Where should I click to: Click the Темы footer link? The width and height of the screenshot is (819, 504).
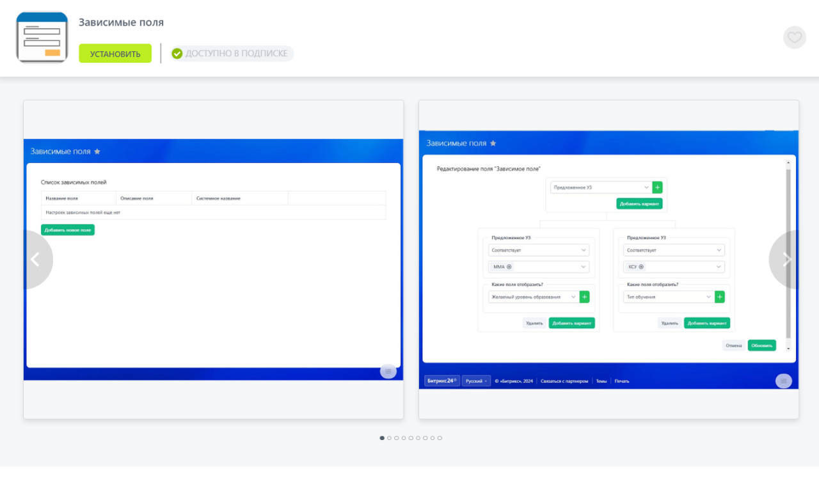pyautogui.click(x=601, y=381)
